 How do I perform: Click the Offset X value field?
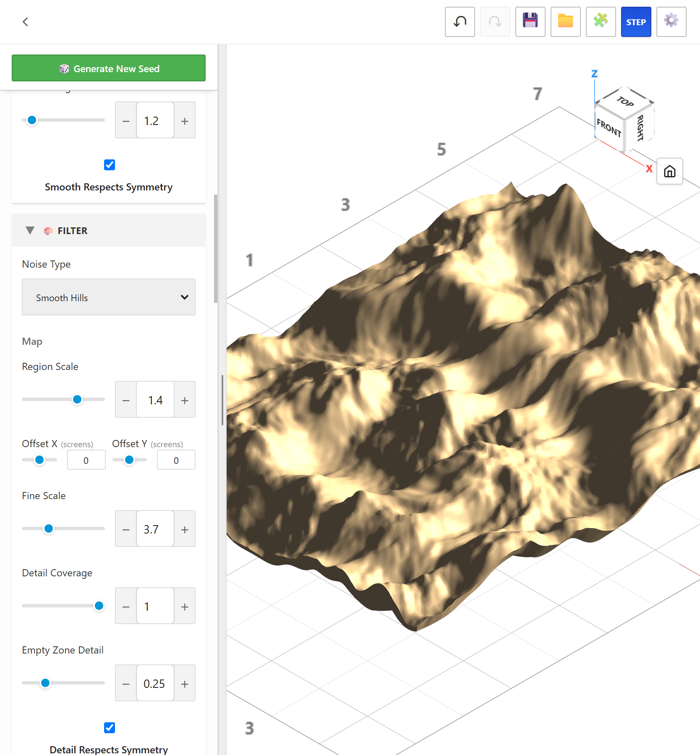point(86,460)
